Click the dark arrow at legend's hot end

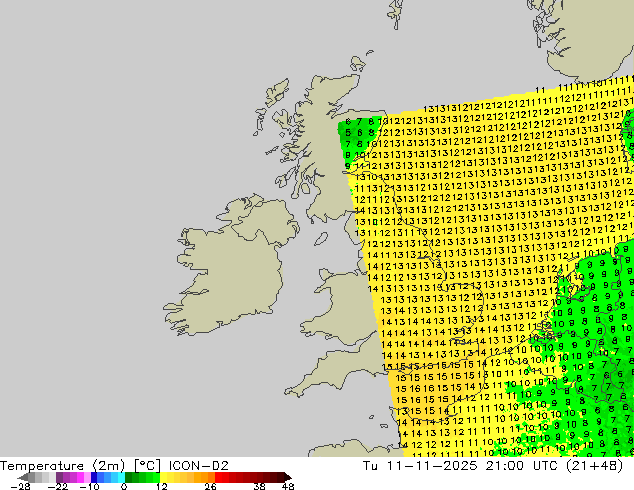(x=288, y=477)
